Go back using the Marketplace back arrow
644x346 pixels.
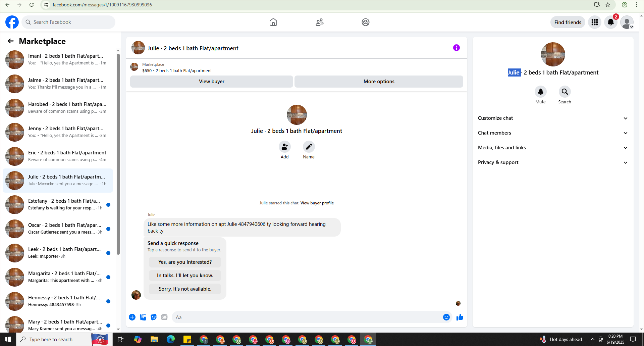(11, 41)
